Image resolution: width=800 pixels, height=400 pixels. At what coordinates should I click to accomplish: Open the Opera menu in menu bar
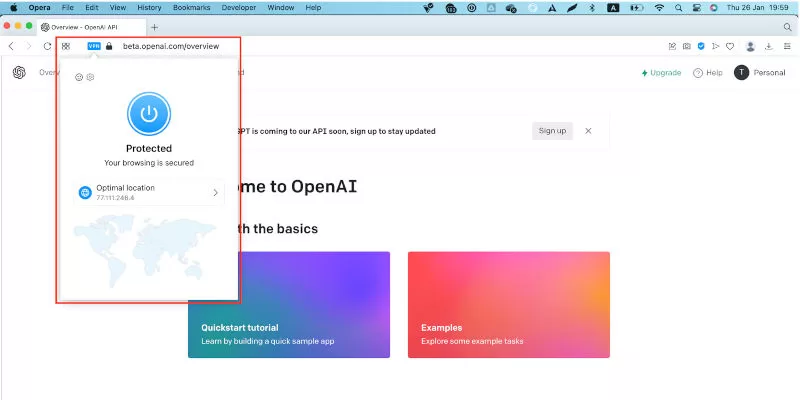click(x=39, y=8)
